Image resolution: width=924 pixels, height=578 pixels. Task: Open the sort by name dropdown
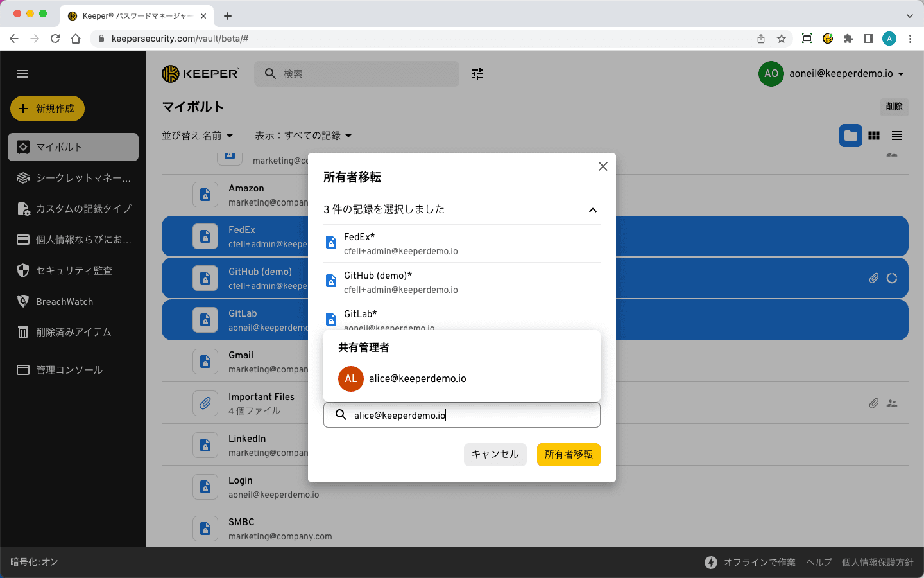[197, 136]
